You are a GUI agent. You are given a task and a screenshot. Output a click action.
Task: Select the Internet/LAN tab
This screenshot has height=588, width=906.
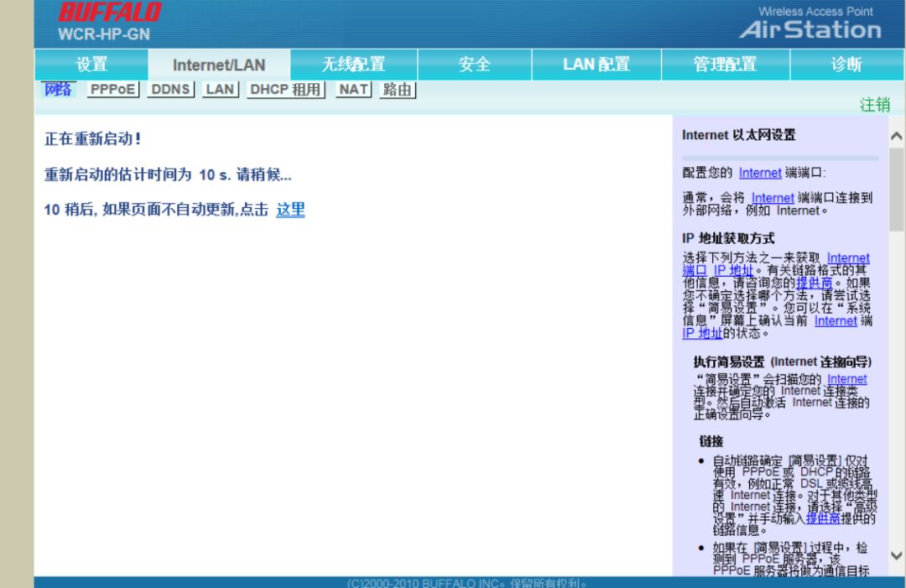[219, 64]
